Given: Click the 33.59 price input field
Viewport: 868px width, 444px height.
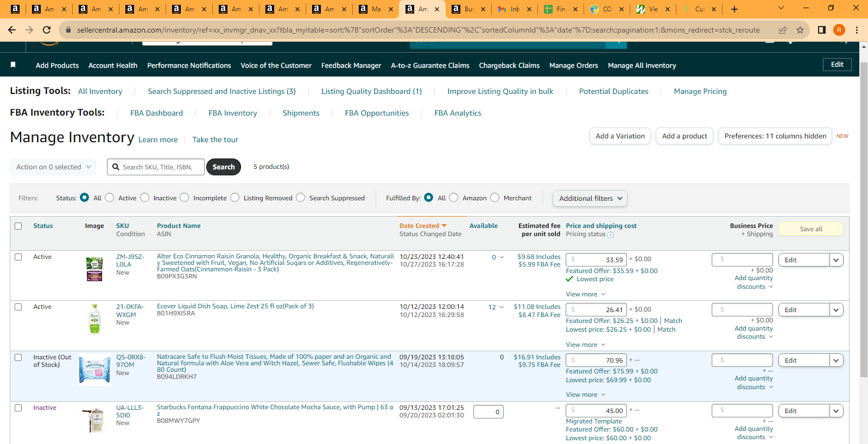Looking at the screenshot, I should click(x=597, y=260).
